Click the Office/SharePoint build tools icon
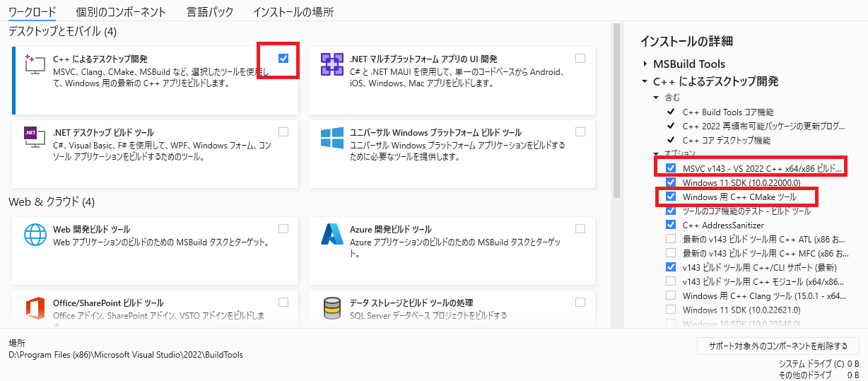868x381 pixels. coord(34,308)
